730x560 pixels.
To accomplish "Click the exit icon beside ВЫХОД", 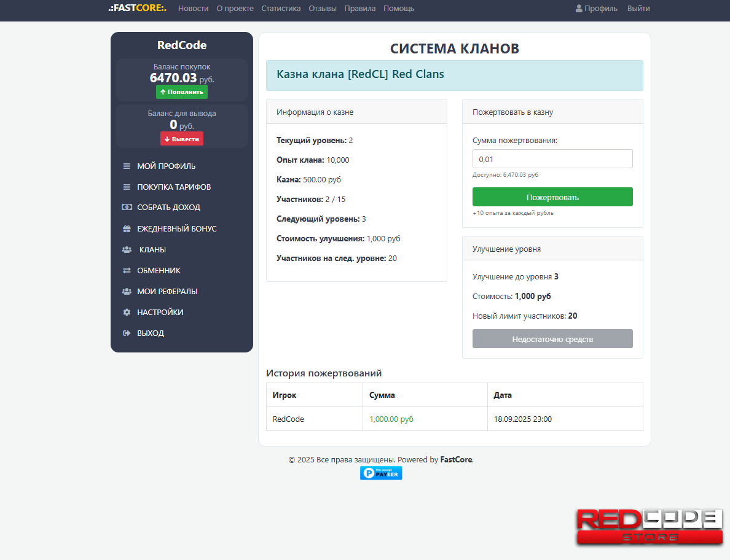I will click(x=127, y=333).
